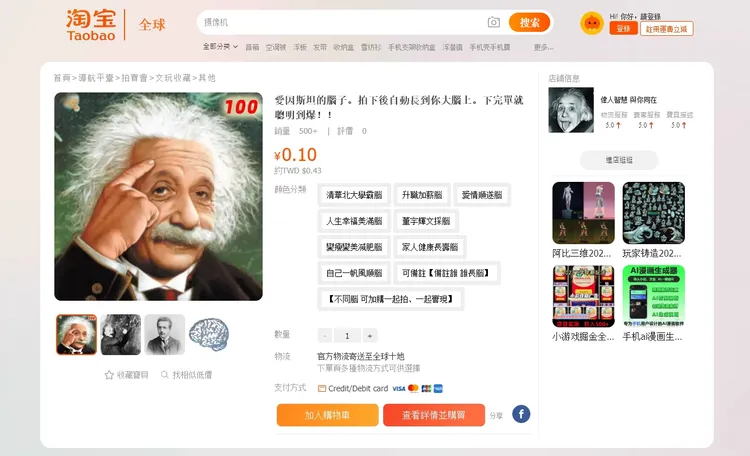This screenshot has height=456, width=750.
Task: Select the 可備註 option
Action: 447,273
